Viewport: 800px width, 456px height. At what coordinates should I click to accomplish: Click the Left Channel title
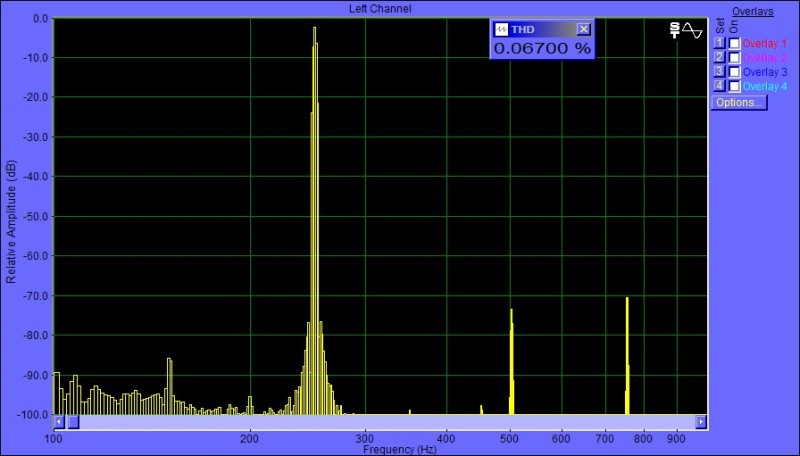[x=380, y=9]
